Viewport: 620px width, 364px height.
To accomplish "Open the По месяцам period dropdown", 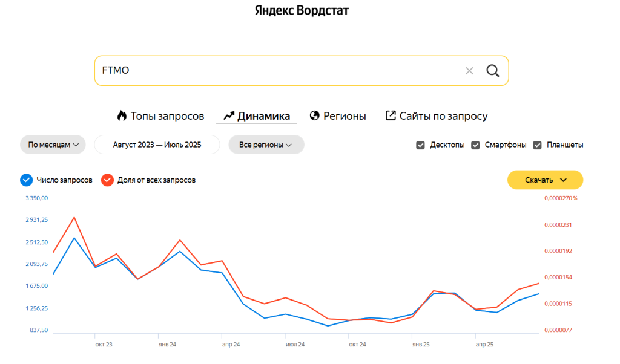I will [x=53, y=145].
